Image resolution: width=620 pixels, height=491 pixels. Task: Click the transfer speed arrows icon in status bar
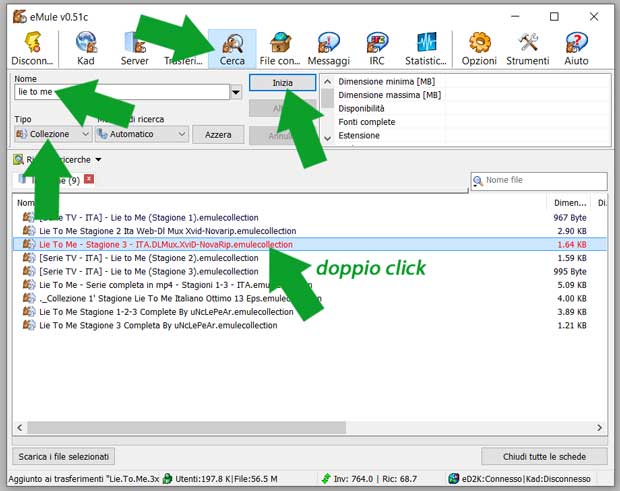(x=326, y=478)
